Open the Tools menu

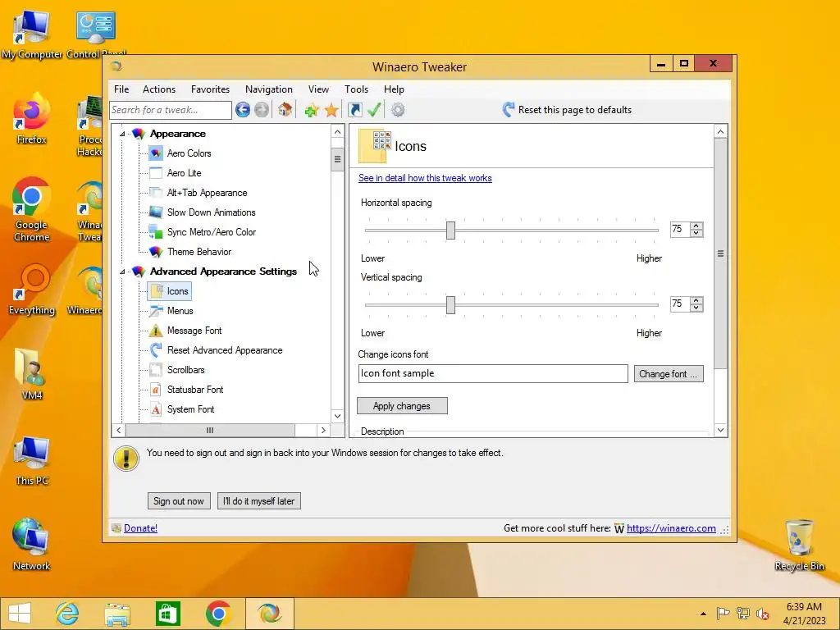(356, 89)
